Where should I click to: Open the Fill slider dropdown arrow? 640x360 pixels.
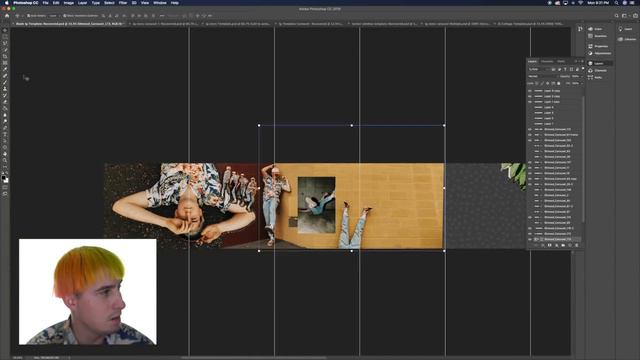pyautogui.click(x=582, y=83)
